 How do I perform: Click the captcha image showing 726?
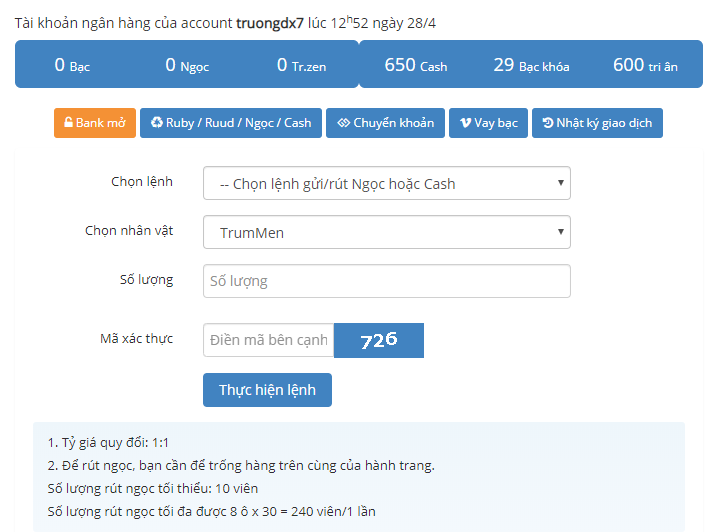tap(379, 340)
